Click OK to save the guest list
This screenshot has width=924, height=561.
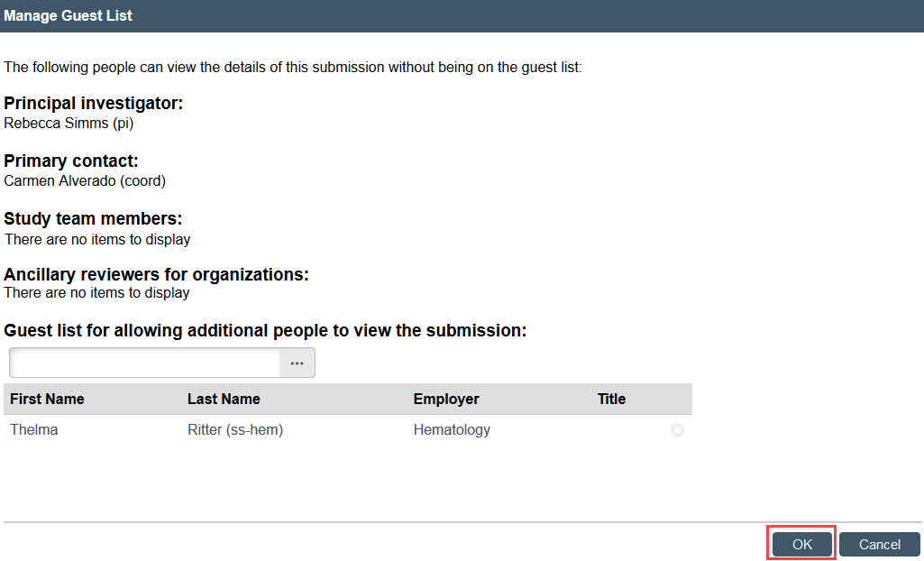coord(801,544)
